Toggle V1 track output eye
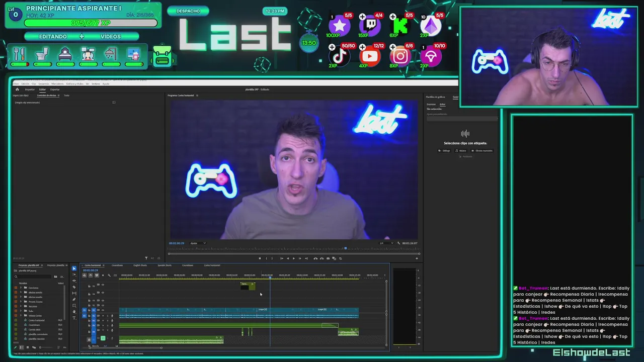Viewport: 644px width, 362px height. [x=103, y=310]
